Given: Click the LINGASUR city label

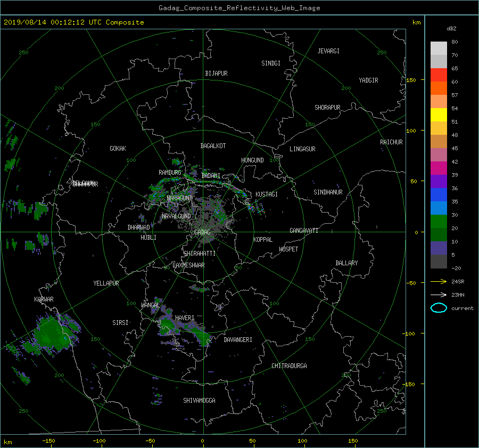Looking at the screenshot, I should tap(302, 149).
